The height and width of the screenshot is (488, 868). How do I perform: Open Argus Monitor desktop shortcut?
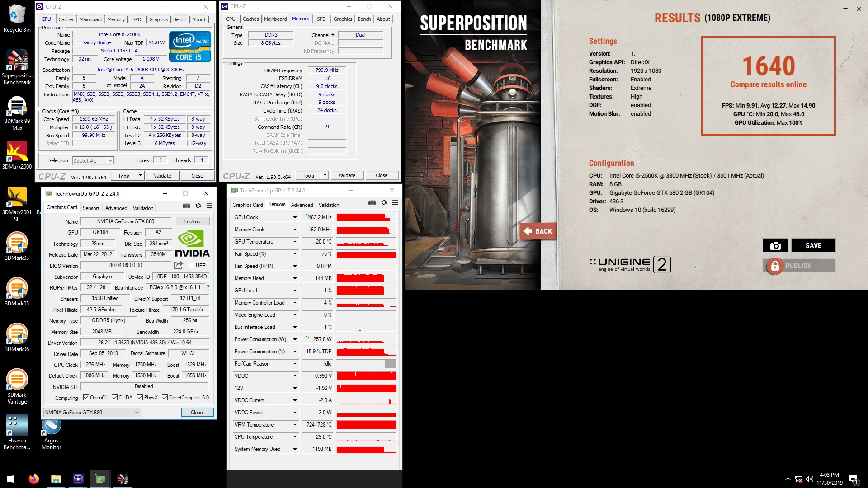coord(52,434)
